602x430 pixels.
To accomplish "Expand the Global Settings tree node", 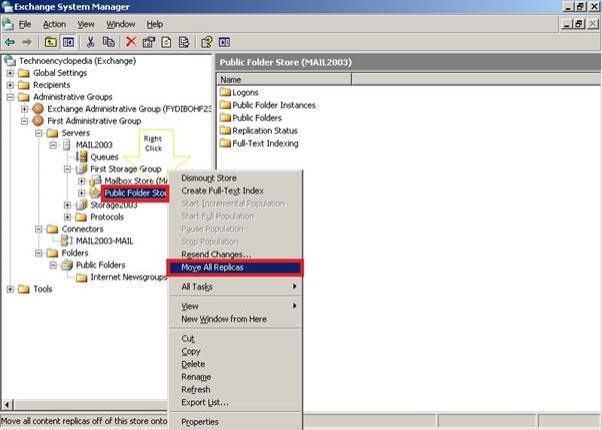I will coord(10,73).
